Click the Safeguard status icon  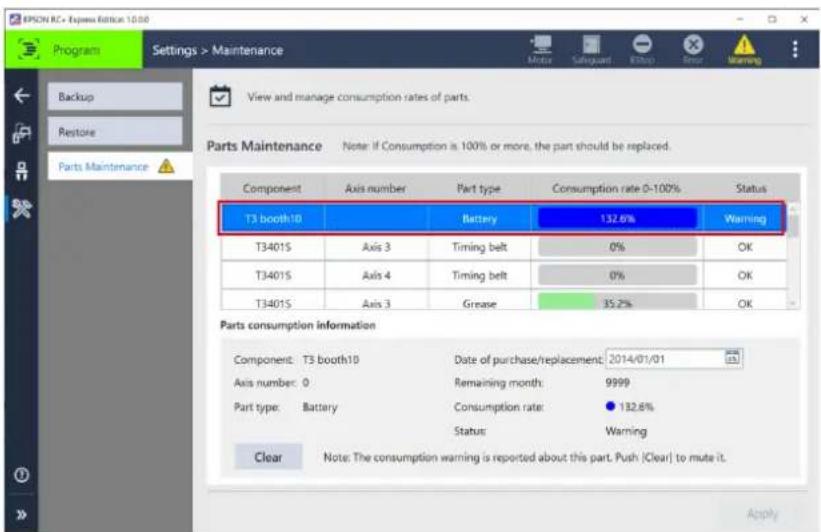[591, 49]
